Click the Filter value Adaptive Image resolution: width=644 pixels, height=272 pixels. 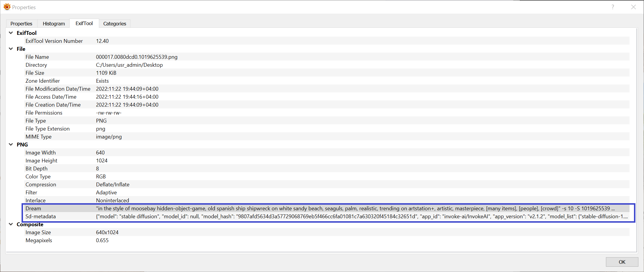coord(106,193)
